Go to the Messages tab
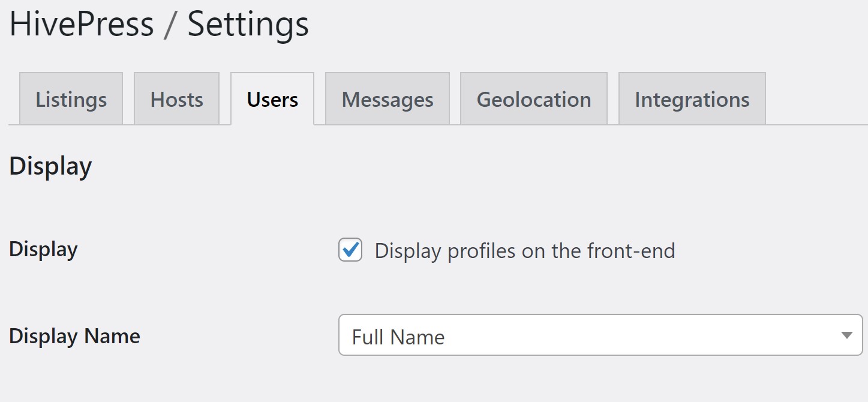This screenshot has height=402, width=868. pyautogui.click(x=388, y=99)
